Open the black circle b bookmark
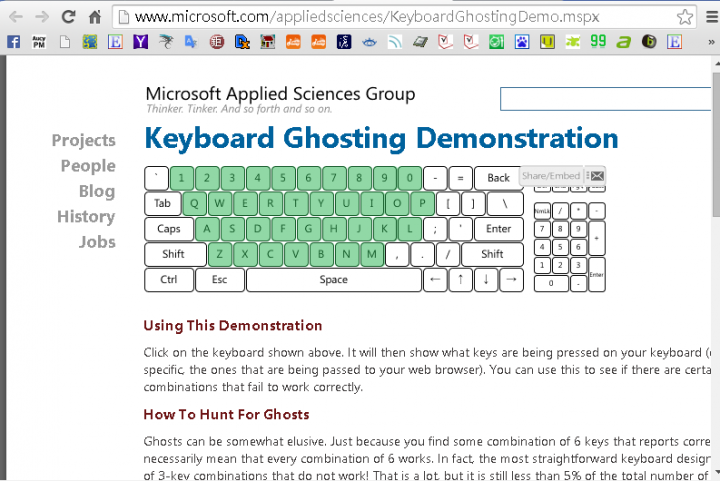Viewport: 720px width, 481px height. pos(649,42)
